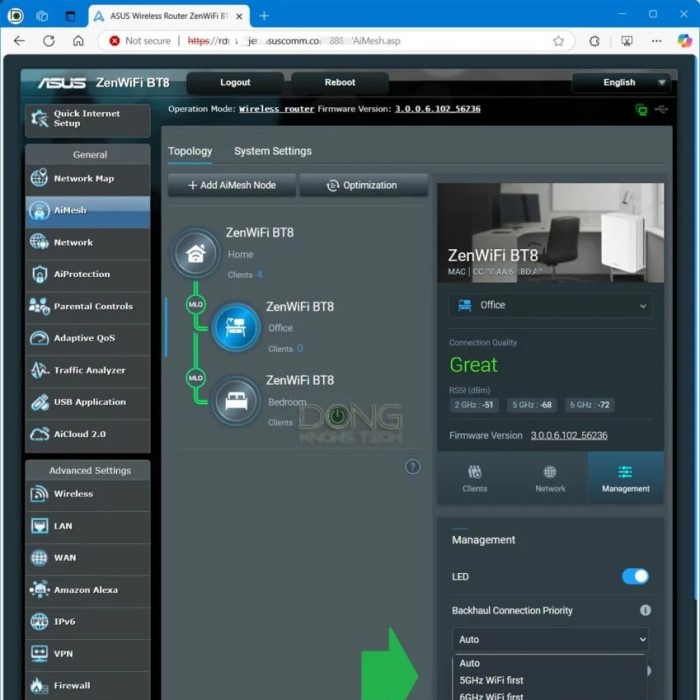
Task: Click the Firewall flame icon
Action: point(39,686)
